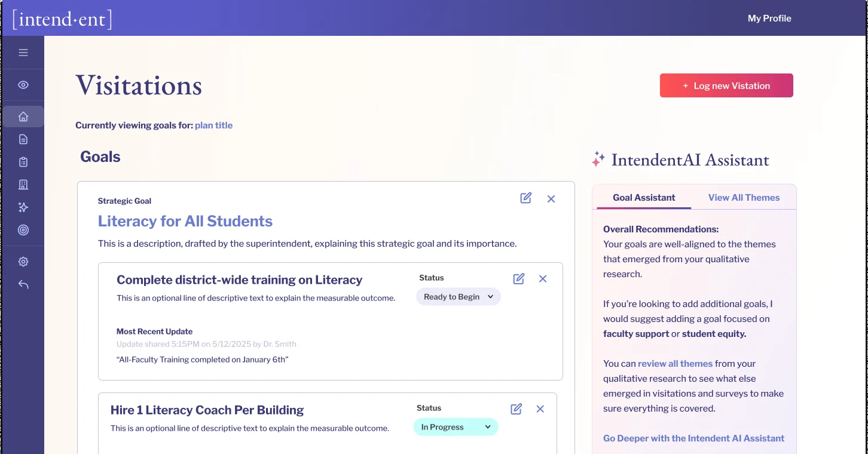
Task: Click the eye icon in sidebar
Action: coord(23,85)
